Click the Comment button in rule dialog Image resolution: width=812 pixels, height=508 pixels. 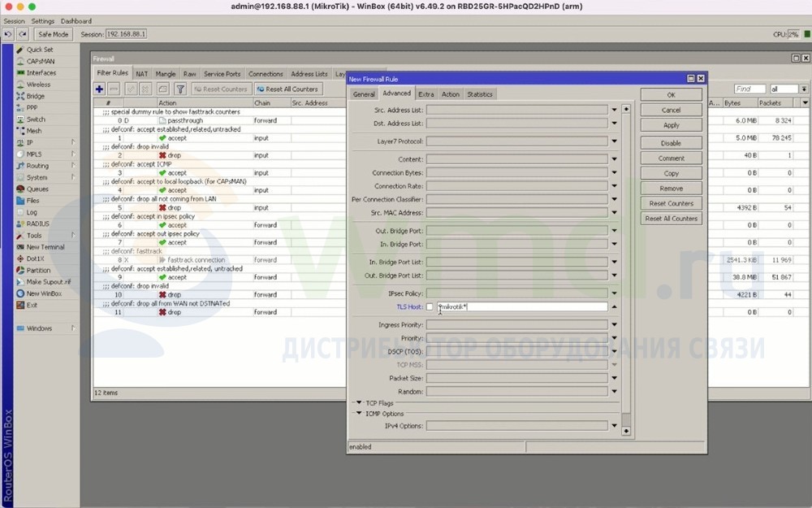pos(672,158)
